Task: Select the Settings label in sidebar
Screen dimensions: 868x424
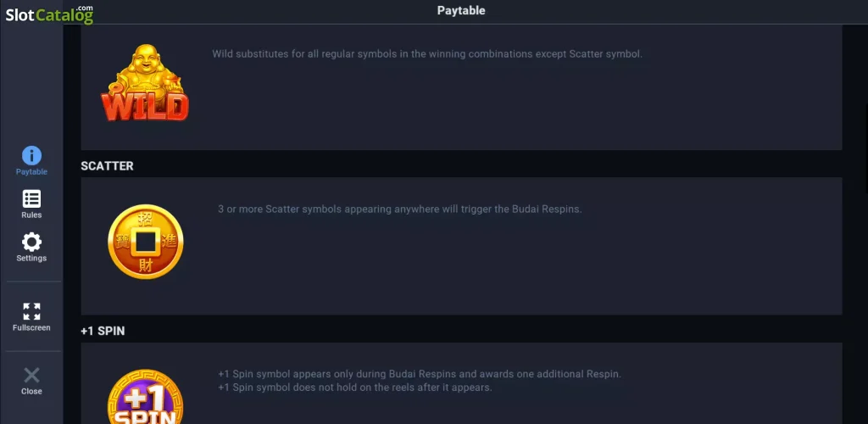Action: click(x=31, y=259)
